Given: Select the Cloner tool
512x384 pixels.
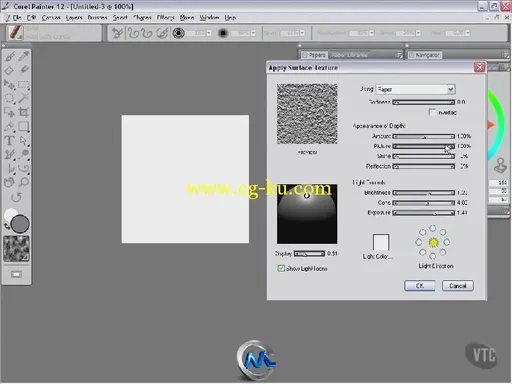Looking at the screenshot, I should 10,155.
